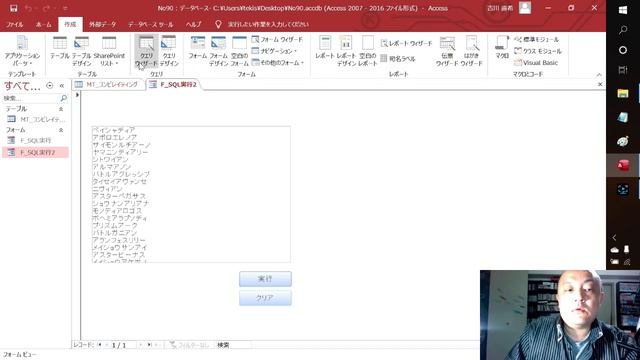Click the user account picture in title bar

pyautogui.click(x=525, y=8)
